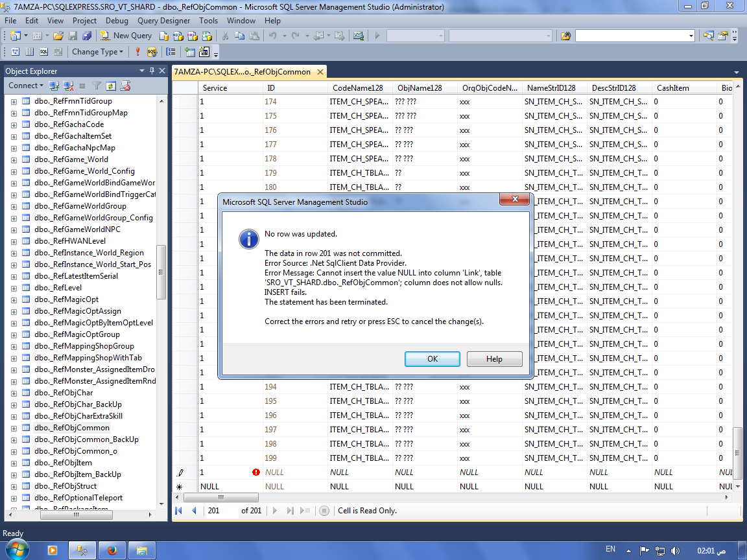This screenshot has width=747, height=560.
Task: Expand the dbo._RefObjItem tree node
Action: pyautogui.click(x=14, y=463)
